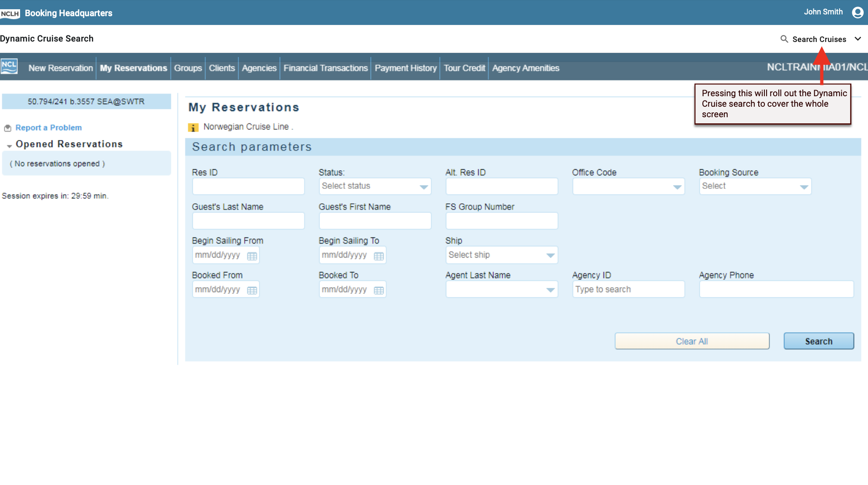Viewport: 868px width, 485px height.
Task: Open the Report a Problem link
Action: click(x=49, y=128)
